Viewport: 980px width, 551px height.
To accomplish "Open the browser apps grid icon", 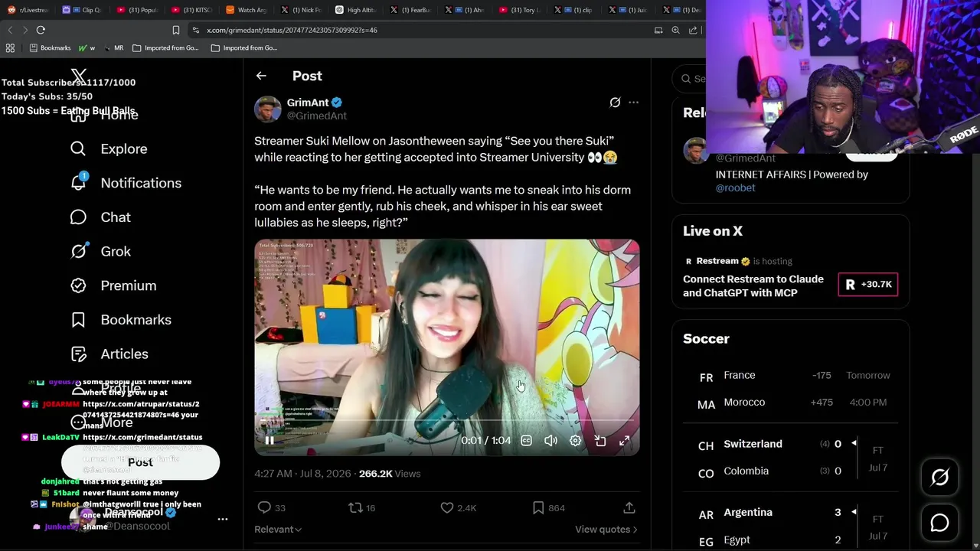I will [10, 47].
